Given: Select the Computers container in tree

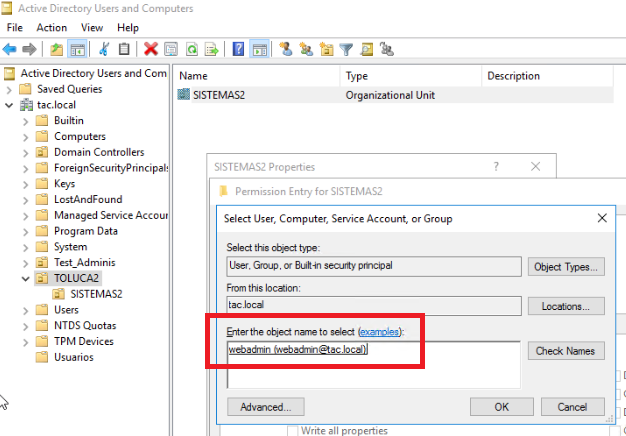Looking at the screenshot, I should (x=79, y=136).
